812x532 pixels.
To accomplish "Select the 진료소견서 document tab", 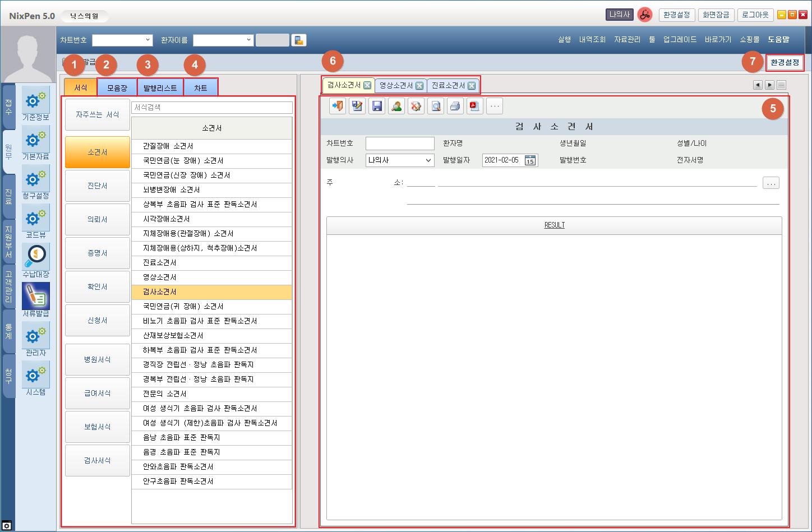I will 448,86.
